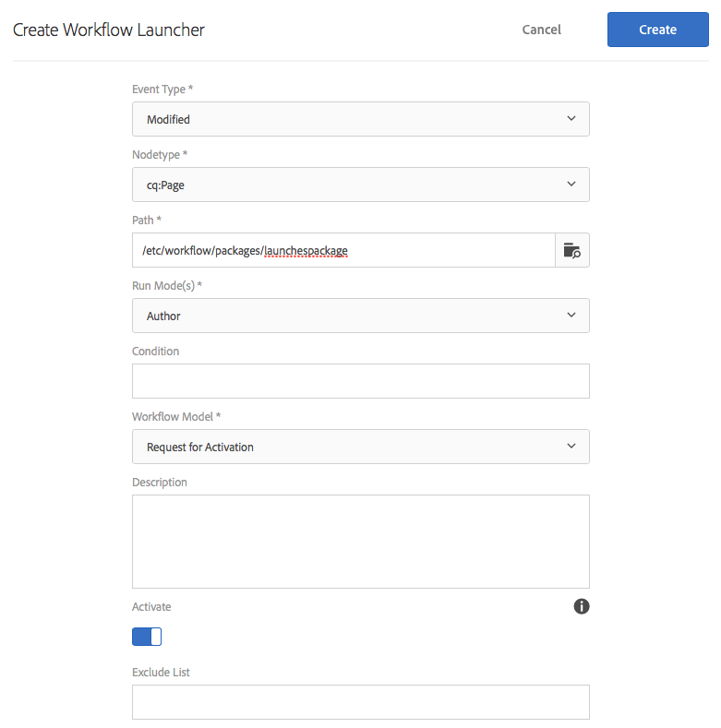Open the Event Type dropdown showing Modified
This screenshot has height=728, width=721.
(360, 119)
